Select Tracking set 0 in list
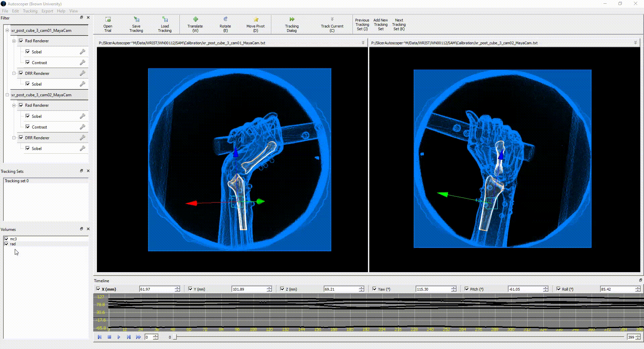This screenshot has width=644, height=349. click(x=46, y=181)
